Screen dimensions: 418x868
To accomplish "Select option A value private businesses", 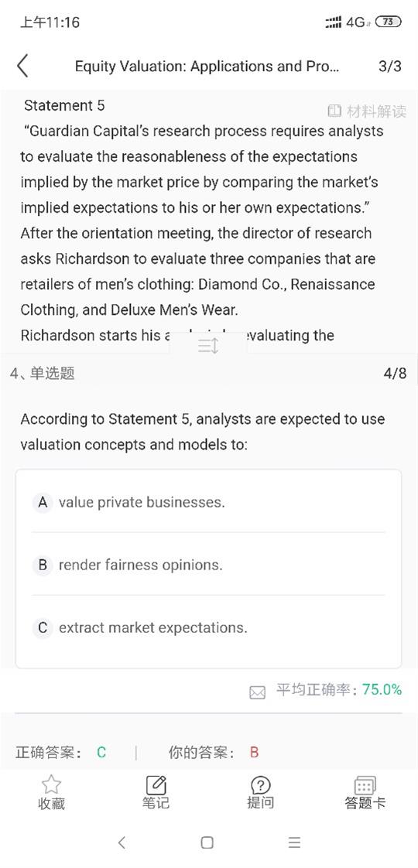I will point(208,502).
